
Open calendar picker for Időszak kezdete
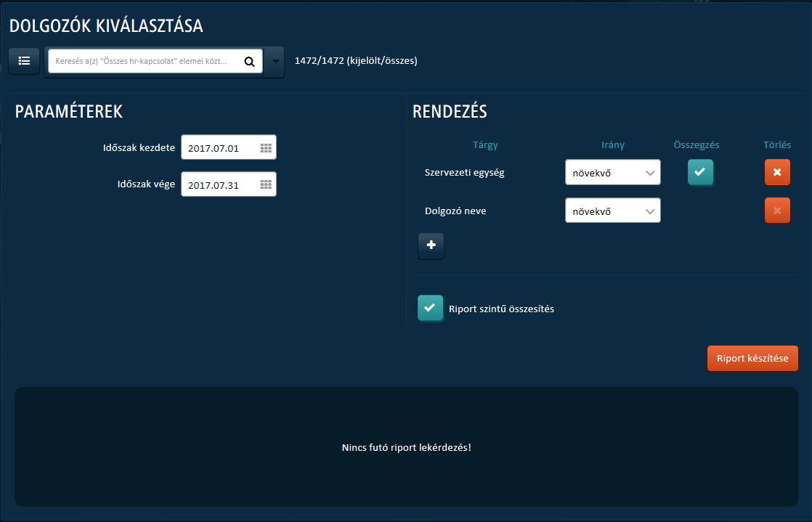click(x=266, y=148)
